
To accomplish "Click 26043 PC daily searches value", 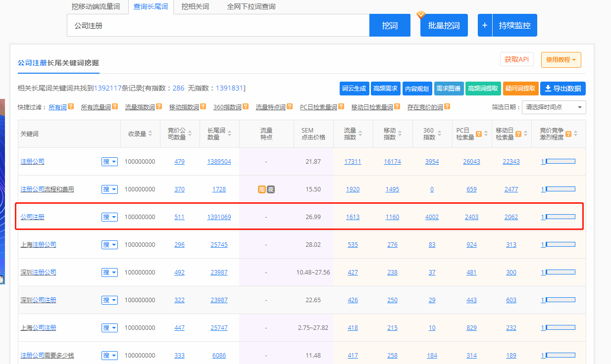I will [471, 162].
